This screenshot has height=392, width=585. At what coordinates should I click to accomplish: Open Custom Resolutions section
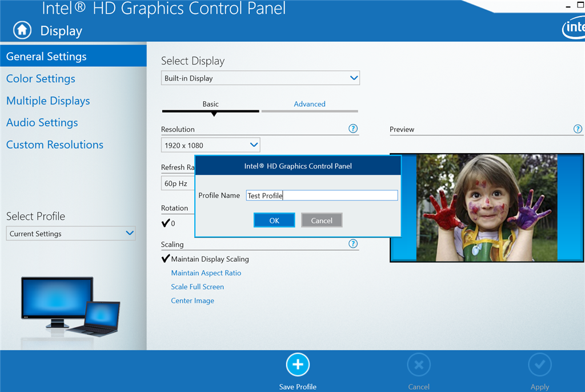tap(55, 145)
